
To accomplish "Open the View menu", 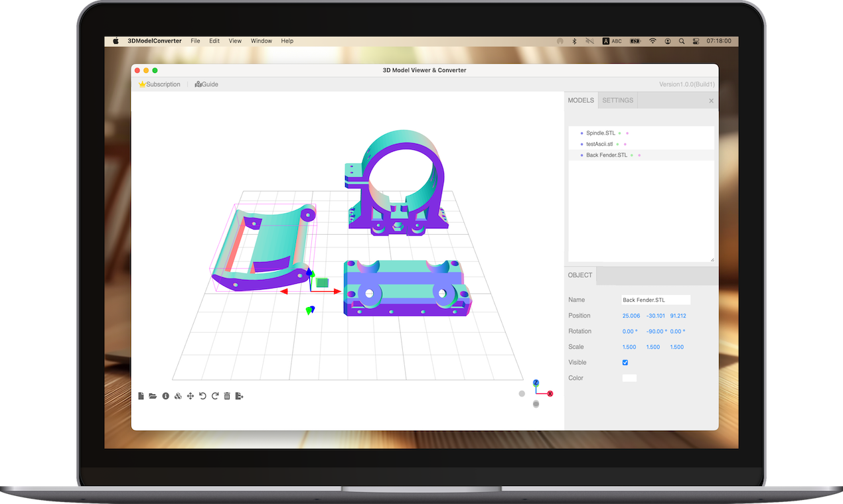I will (235, 41).
